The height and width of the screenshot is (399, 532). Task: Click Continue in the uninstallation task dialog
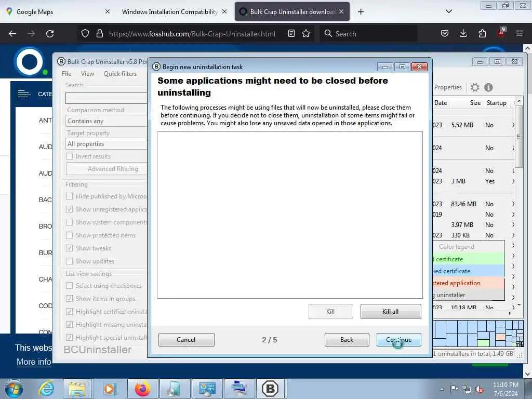point(398,340)
